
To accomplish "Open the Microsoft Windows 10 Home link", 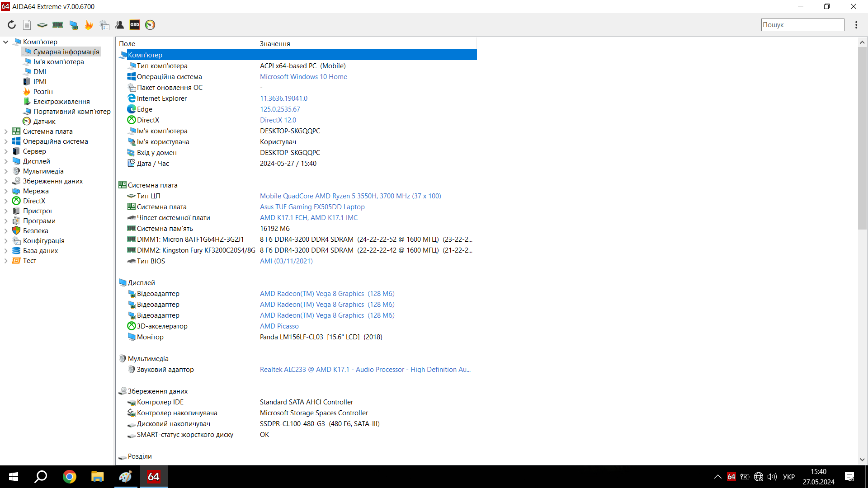I will click(x=303, y=77).
